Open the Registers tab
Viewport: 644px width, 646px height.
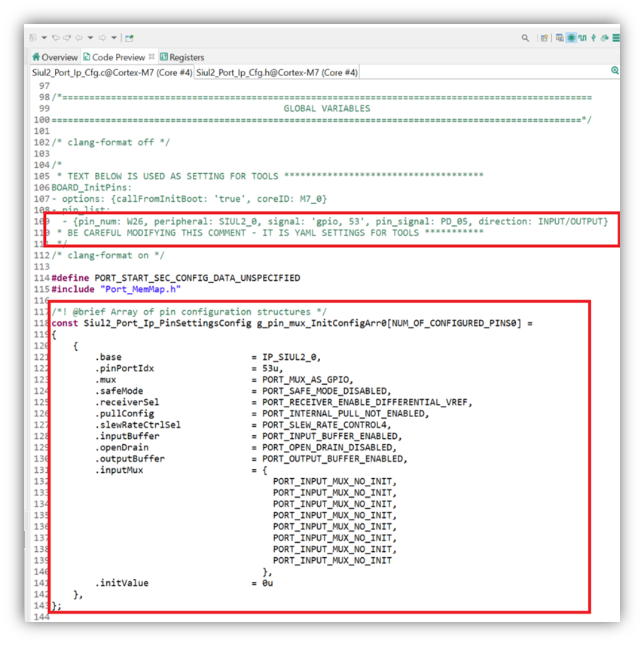point(182,57)
